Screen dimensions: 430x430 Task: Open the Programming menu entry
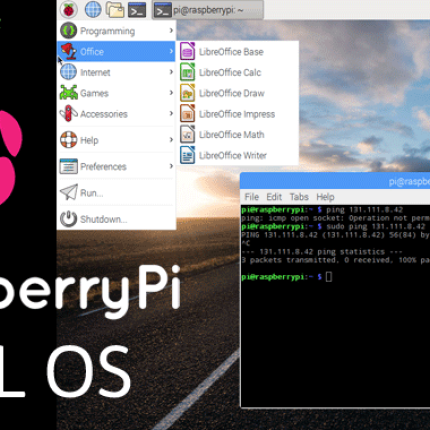click(116, 31)
